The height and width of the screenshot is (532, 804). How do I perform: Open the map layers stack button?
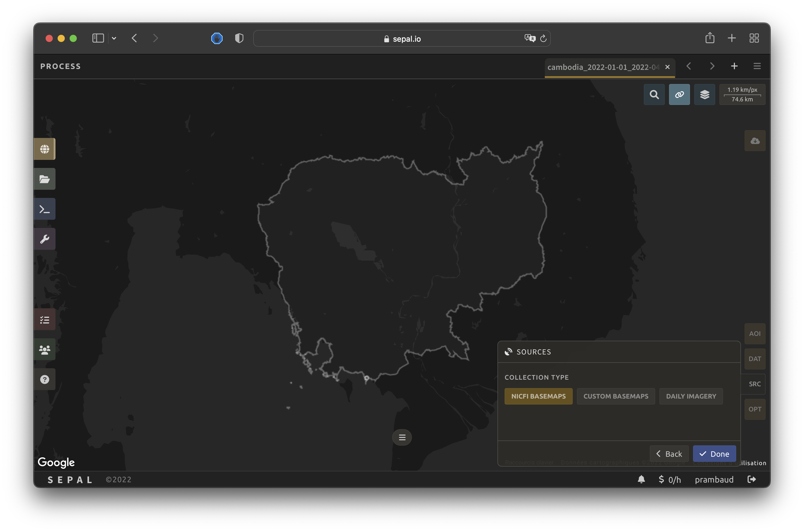pyautogui.click(x=704, y=94)
